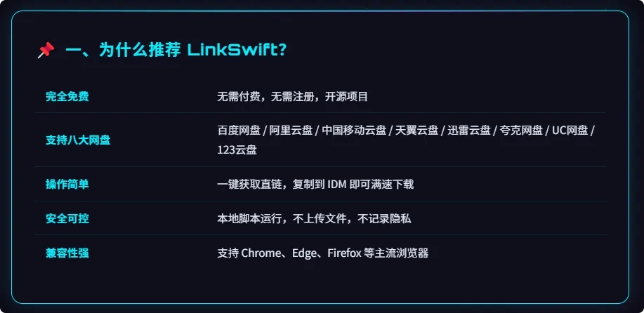Click the 本地脚本运行 description text
Screen dimensions: 644x313
point(250,218)
